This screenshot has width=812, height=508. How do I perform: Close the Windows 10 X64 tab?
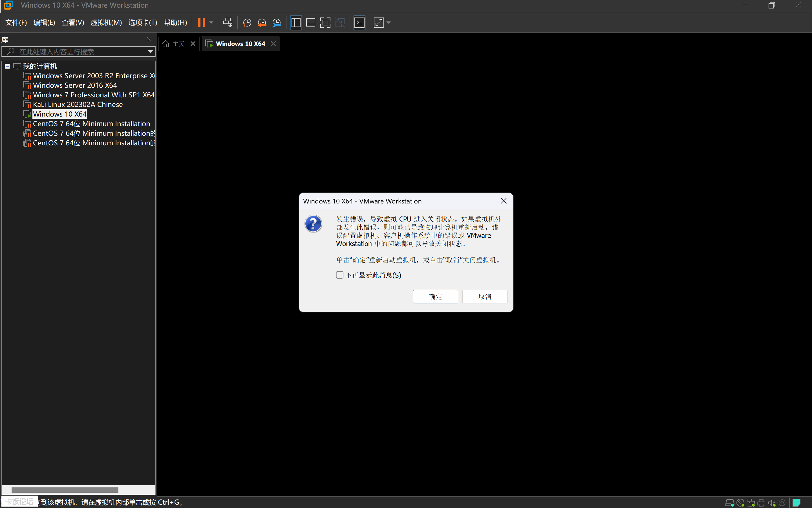click(x=273, y=44)
